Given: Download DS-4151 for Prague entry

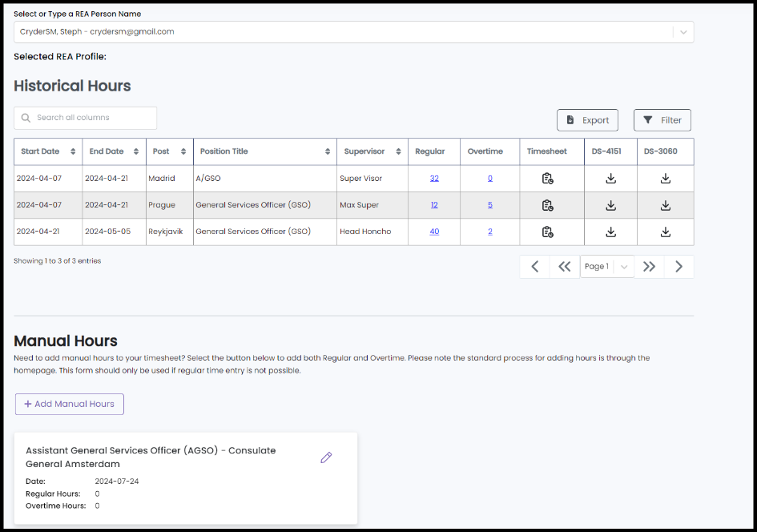Looking at the screenshot, I should coord(610,205).
